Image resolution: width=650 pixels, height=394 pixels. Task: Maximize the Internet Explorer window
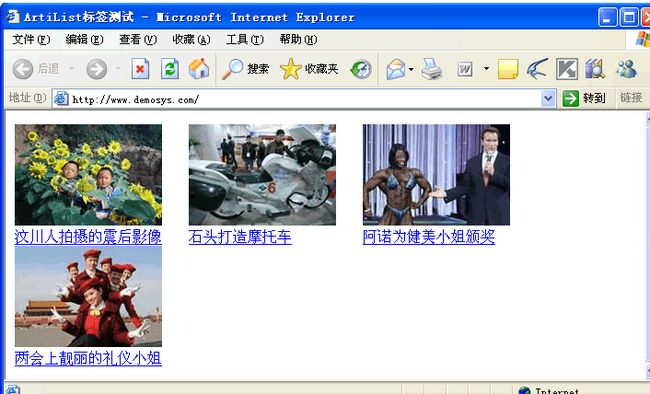pos(629,17)
